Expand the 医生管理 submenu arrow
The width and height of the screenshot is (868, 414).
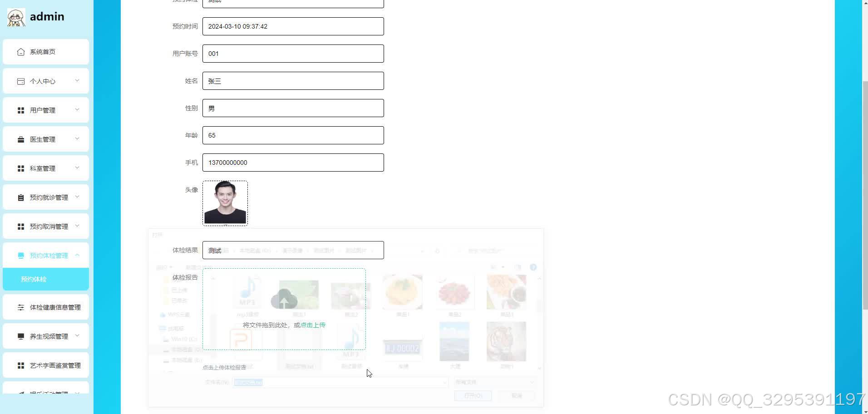point(77,138)
